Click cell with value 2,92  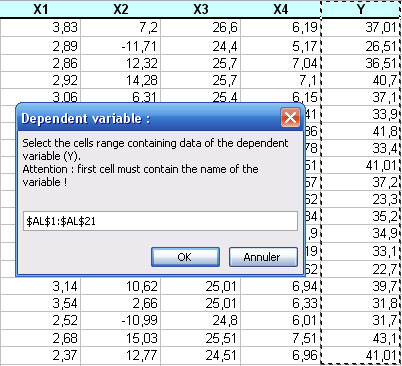coord(40,80)
